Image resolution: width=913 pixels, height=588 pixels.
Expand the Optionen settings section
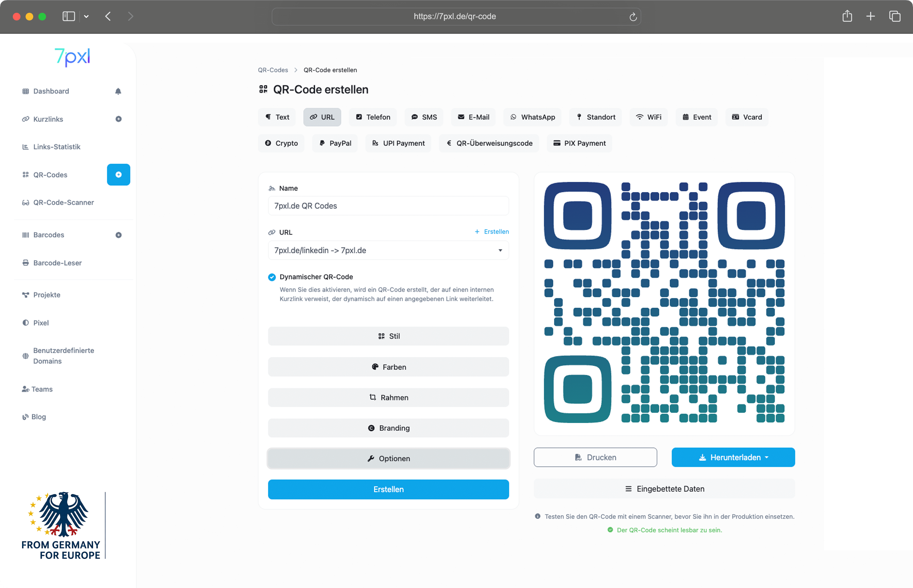(x=388, y=459)
